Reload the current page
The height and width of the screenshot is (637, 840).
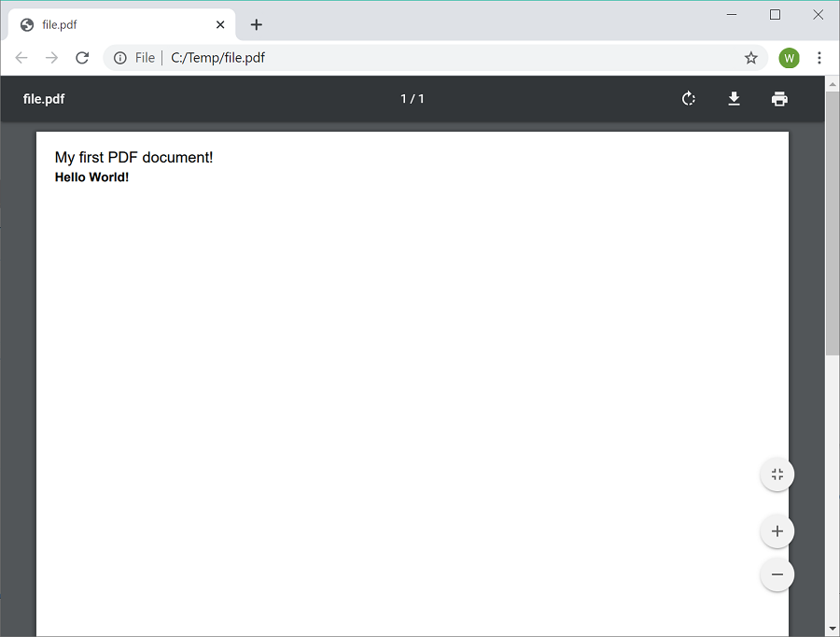tap(82, 58)
